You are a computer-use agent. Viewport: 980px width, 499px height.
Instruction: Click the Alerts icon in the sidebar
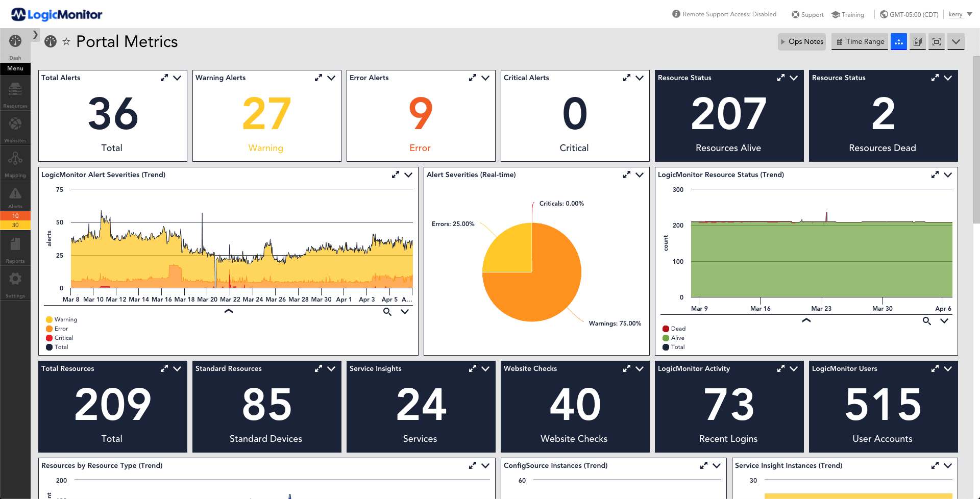click(15, 195)
